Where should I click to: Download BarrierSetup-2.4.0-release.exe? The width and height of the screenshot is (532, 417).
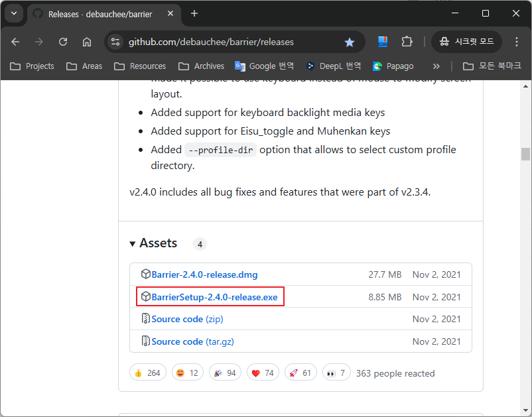[214, 297]
